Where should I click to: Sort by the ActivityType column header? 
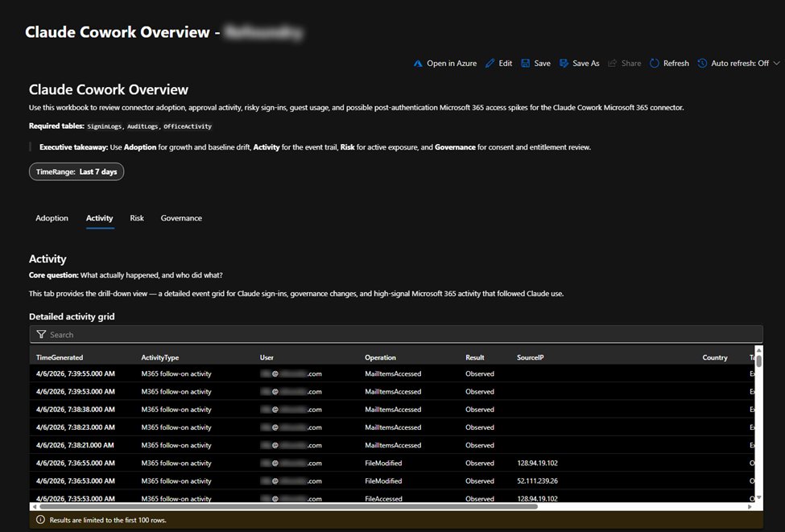[x=159, y=357]
